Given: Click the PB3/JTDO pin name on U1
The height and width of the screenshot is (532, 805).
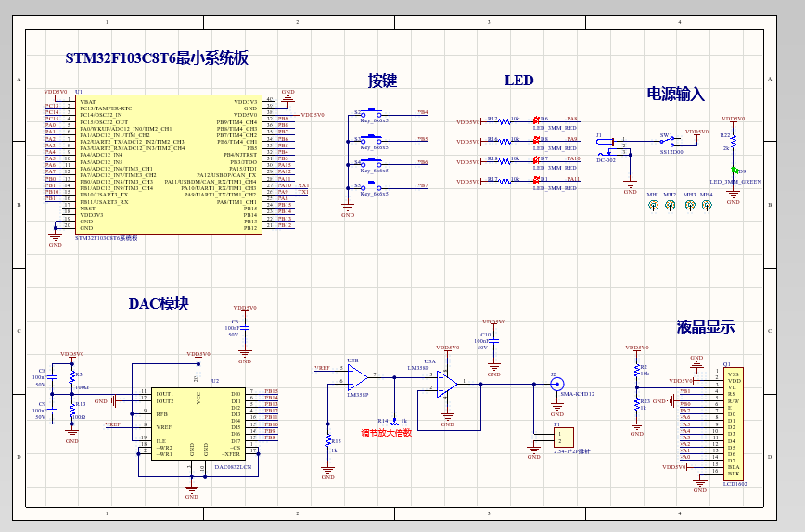Looking at the screenshot, I should (x=243, y=162).
